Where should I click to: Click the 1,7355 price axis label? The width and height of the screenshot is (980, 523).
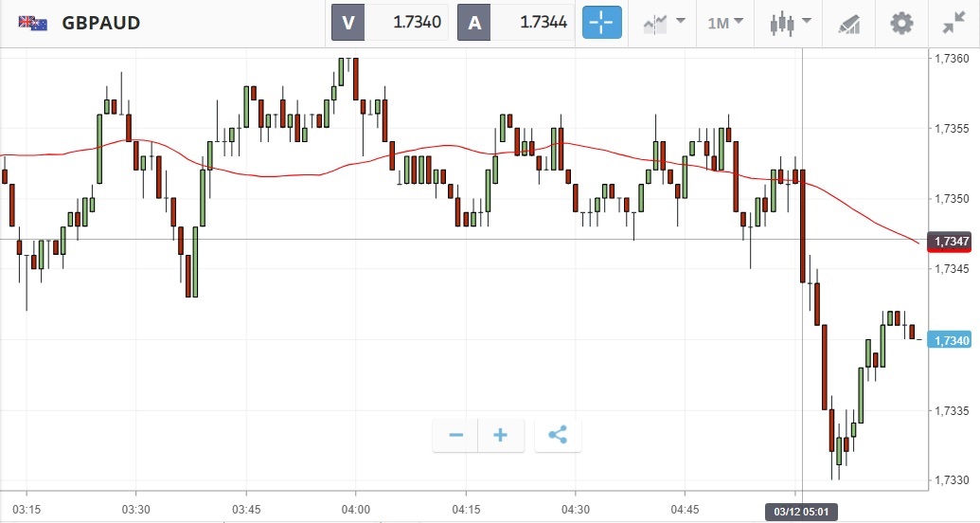pos(951,129)
